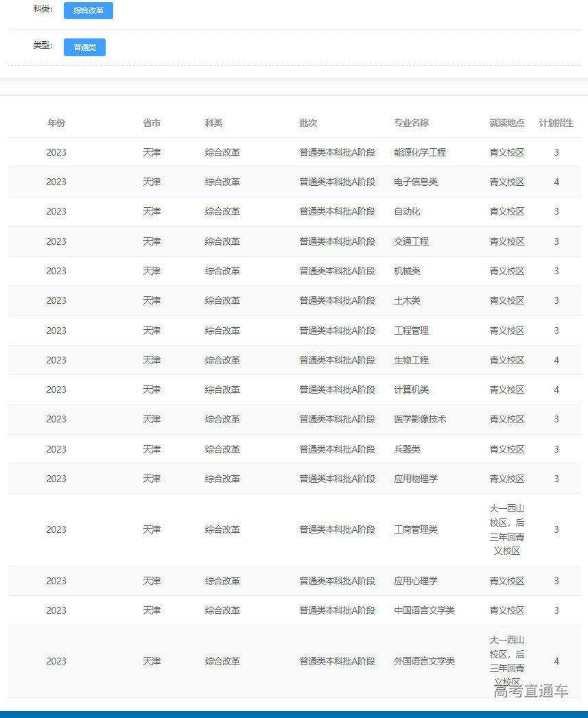Click the 生物工程 major entry
This screenshot has width=588, height=718.
point(411,360)
